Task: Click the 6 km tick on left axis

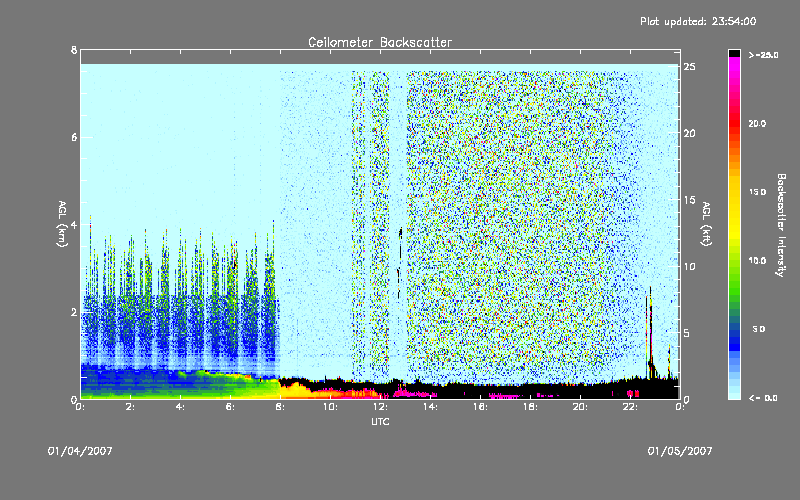Action: (x=74, y=137)
